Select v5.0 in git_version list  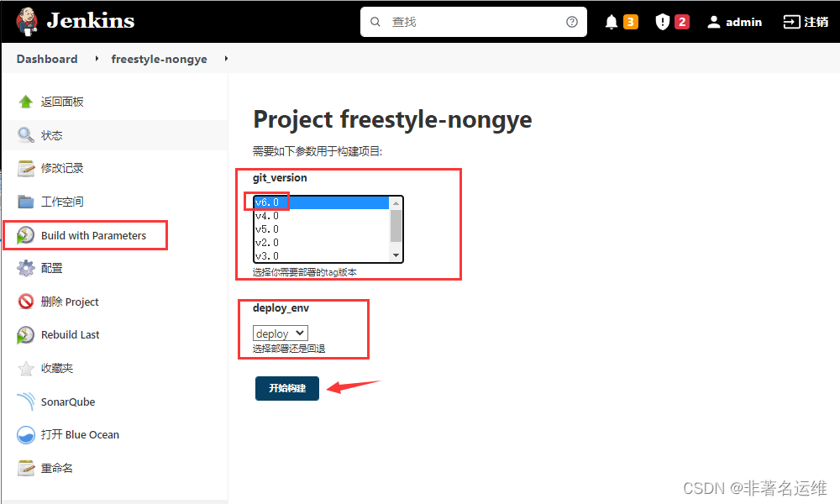point(322,229)
